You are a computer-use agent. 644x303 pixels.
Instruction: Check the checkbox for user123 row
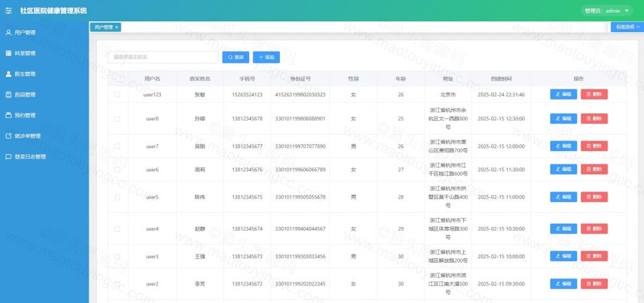(x=118, y=94)
